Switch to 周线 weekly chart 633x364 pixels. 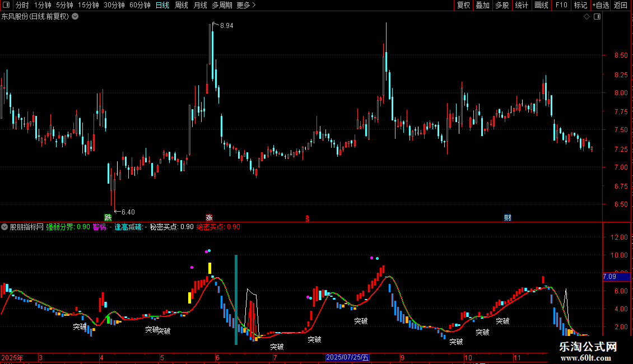181,5
